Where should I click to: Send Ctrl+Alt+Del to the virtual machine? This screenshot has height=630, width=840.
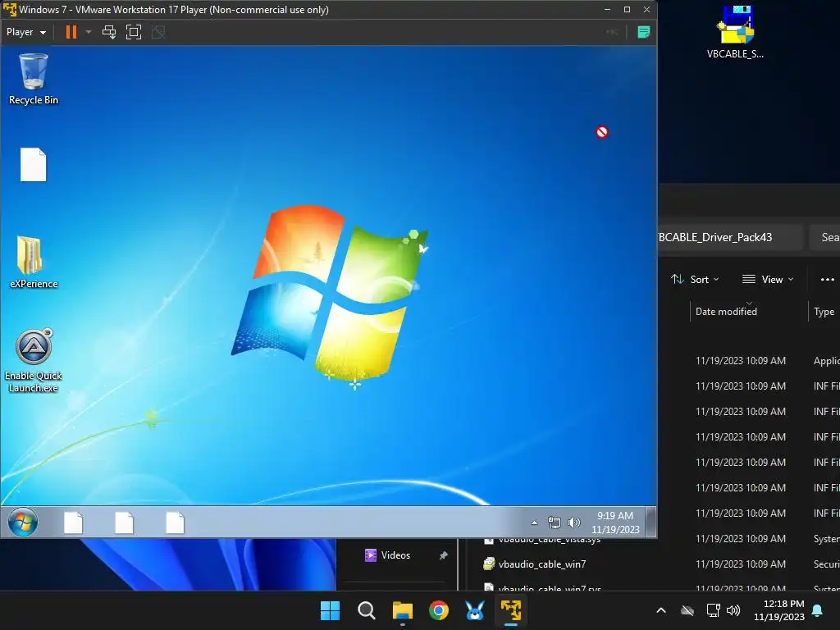point(109,32)
